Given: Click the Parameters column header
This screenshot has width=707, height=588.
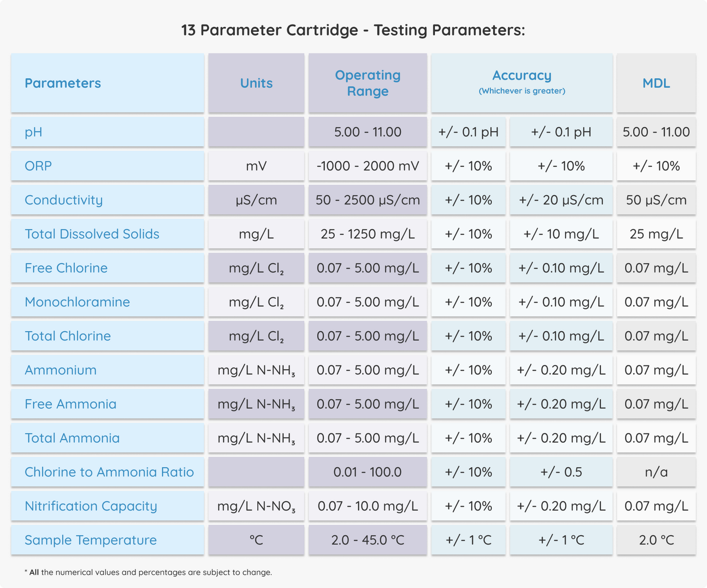Looking at the screenshot, I should [x=63, y=83].
